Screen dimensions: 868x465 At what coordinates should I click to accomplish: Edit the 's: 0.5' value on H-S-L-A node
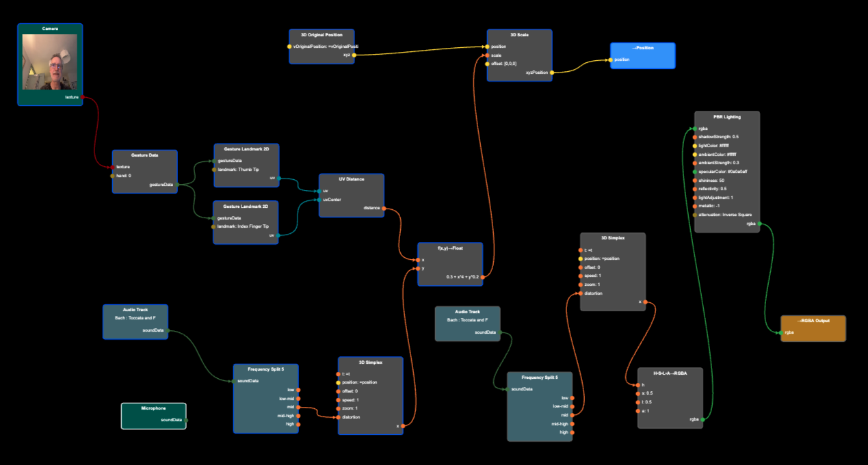click(x=646, y=393)
